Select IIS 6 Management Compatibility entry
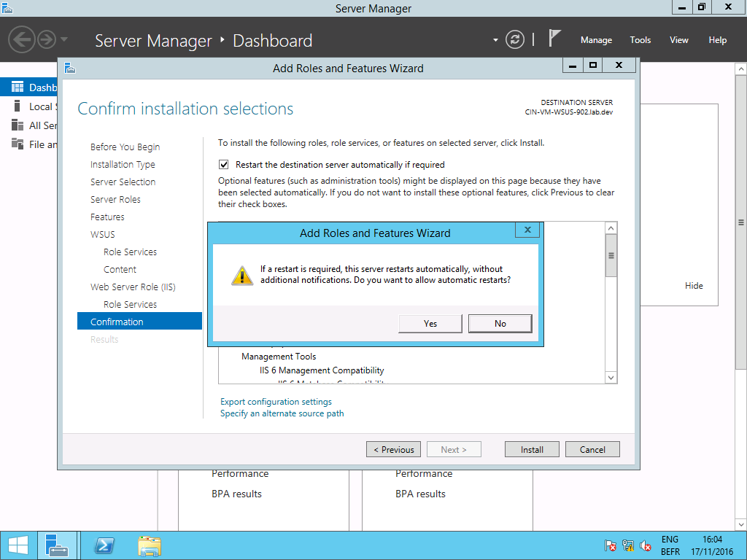The width and height of the screenshot is (747, 560). pos(322,370)
